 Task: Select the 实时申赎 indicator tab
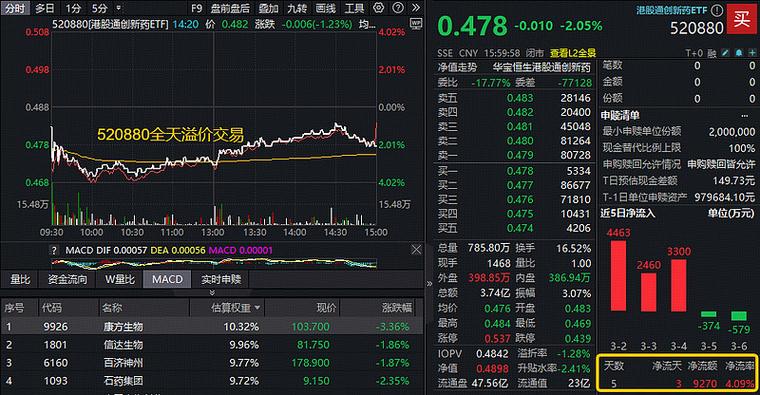[x=221, y=279]
